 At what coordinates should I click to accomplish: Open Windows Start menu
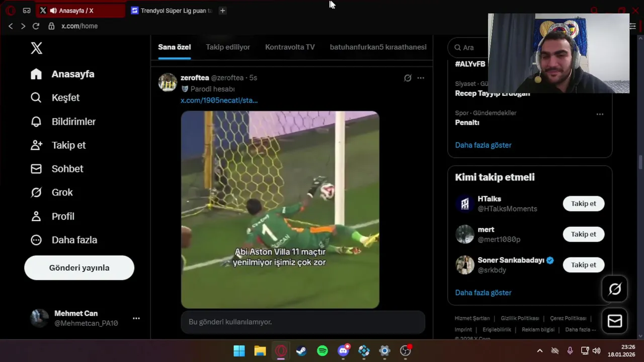[239, 351]
